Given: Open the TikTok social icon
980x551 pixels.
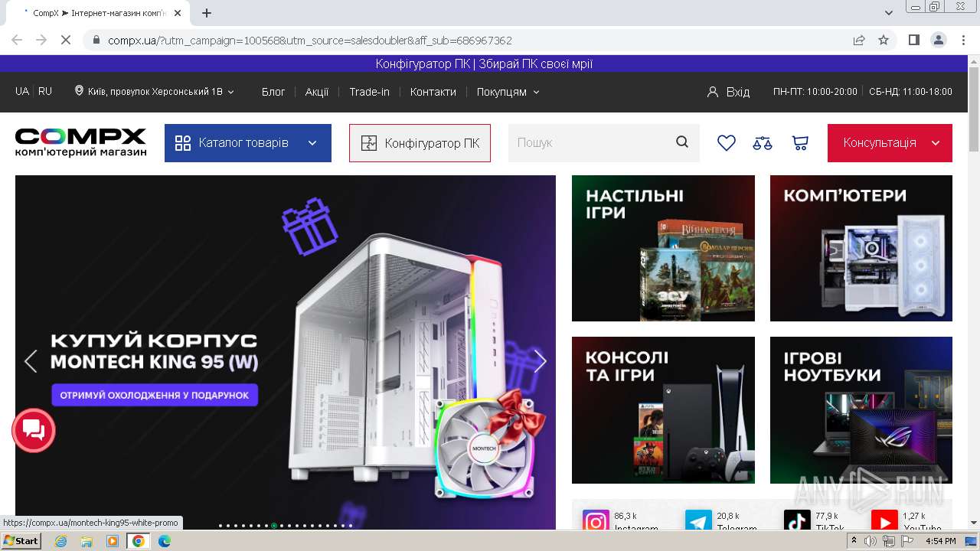Looking at the screenshot, I should pos(797,522).
